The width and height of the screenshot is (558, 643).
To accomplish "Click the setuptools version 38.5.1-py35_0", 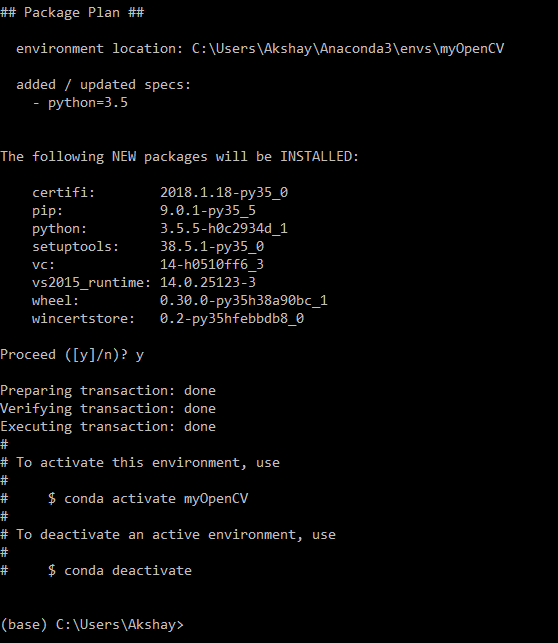I will [212, 246].
